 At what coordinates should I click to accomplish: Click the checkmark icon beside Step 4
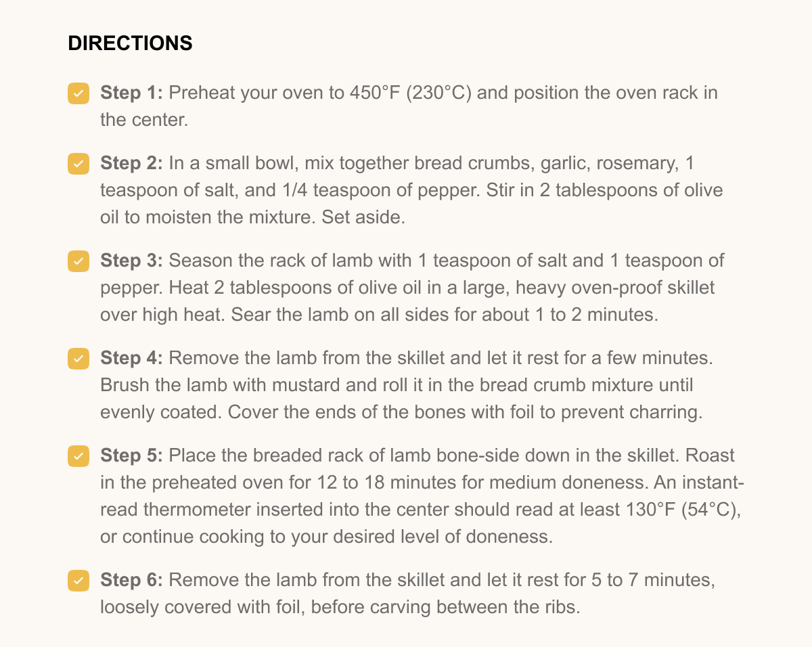click(78, 359)
